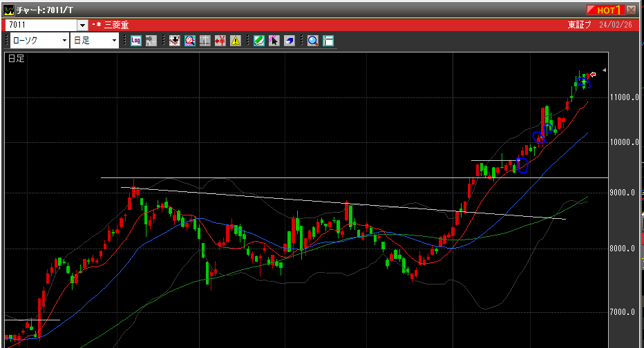This screenshot has width=644, height=348.
Task: Select the arrow pointer tool
Action: pyautogui.click(x=274, y=41)
